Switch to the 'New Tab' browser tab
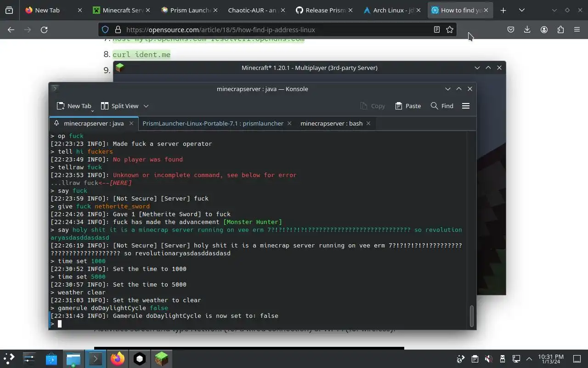Viewport: 588px width, 368px height. pos(54,10)
